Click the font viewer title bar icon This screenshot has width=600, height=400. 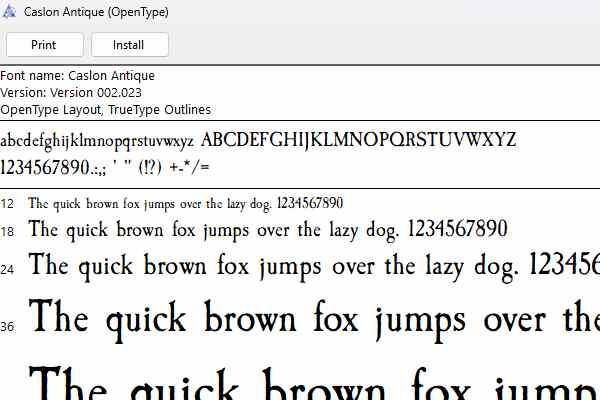pyautogui.click(x=9, y=11)
